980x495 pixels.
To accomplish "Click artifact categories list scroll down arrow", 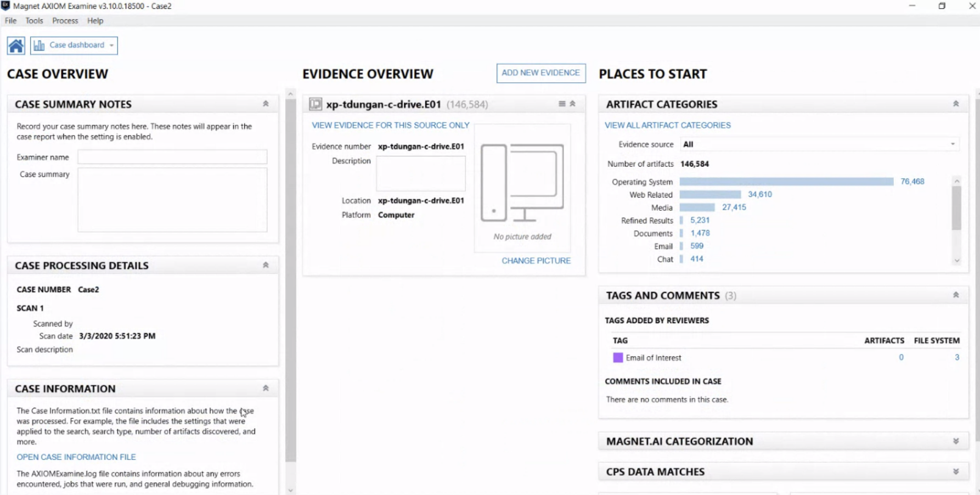I will 957,261.
